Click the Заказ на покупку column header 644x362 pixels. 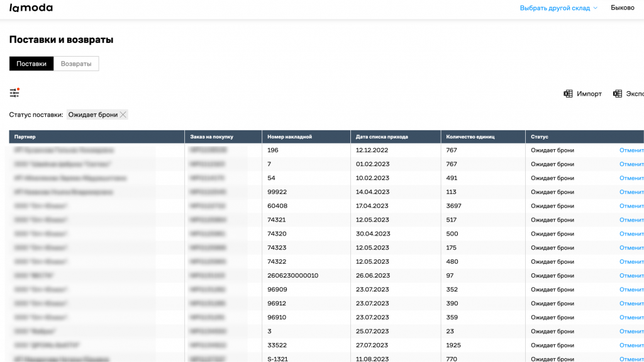211,137
